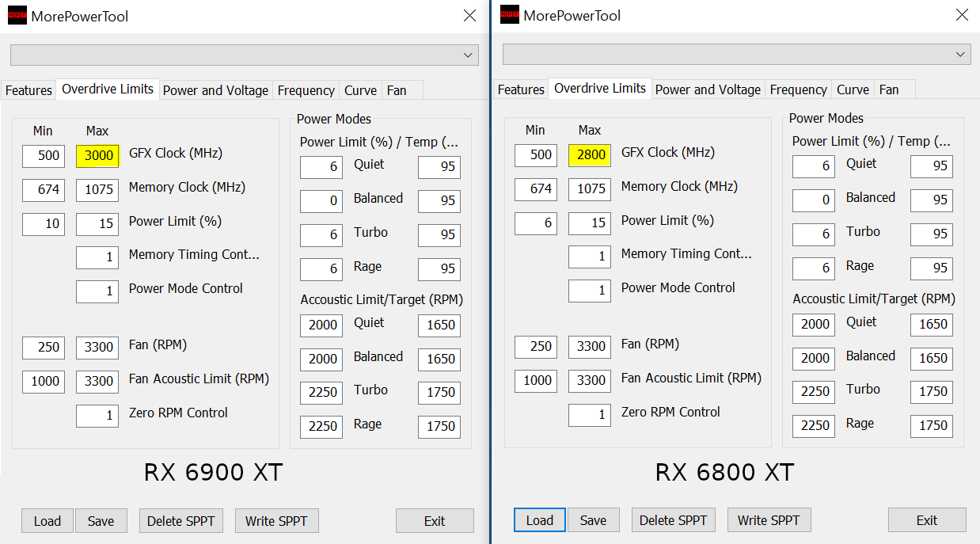980x544 pixels.
Task: Click Power Limit min field in RX 6800 XT window
Action: 536,223
